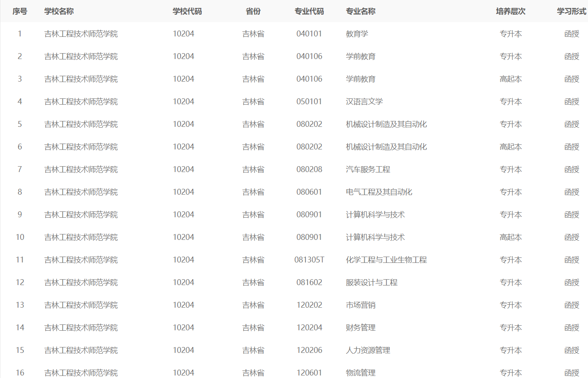Select major code 040101 cell
588x378 pixels.
click(309, 34)
